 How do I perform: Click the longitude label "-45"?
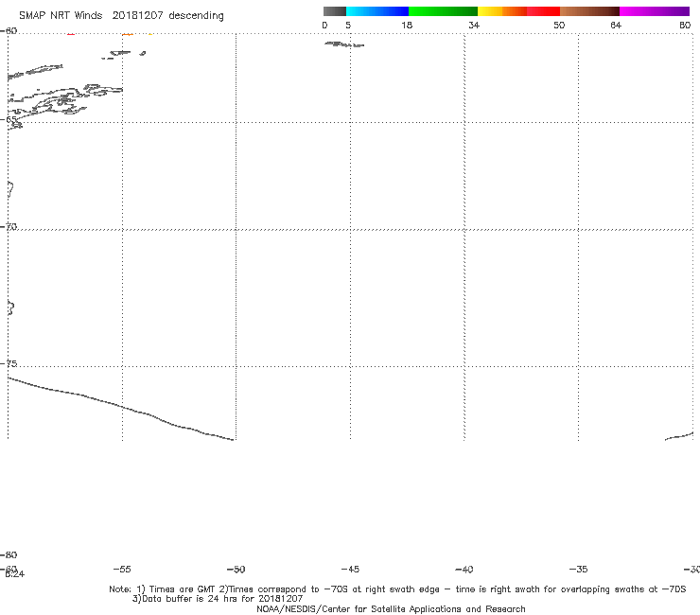(x=350, y=569)
